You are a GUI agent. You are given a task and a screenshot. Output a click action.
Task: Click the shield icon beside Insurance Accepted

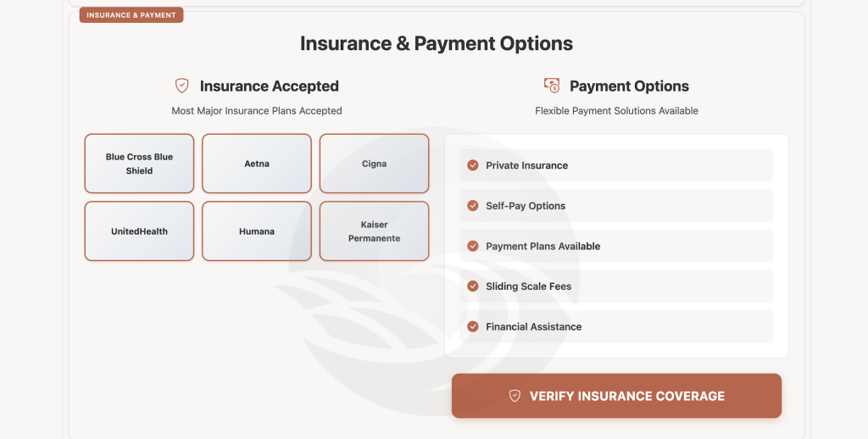tap(181, 86)
